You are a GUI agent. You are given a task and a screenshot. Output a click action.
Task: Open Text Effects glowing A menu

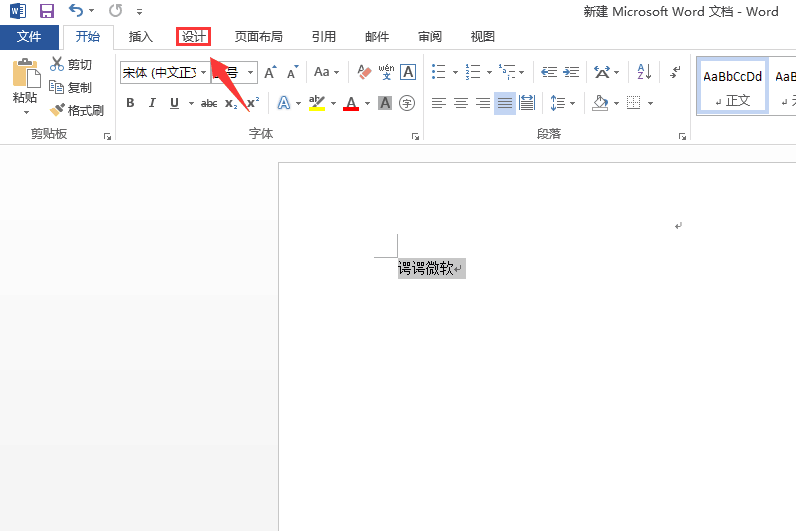[284, 103]
